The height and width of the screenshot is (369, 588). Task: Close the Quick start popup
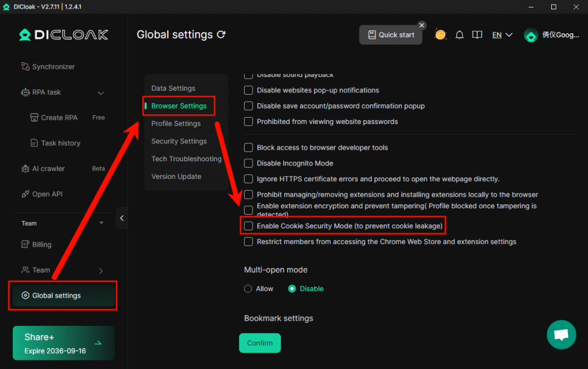pyautogui.click(x=422, y=25)
